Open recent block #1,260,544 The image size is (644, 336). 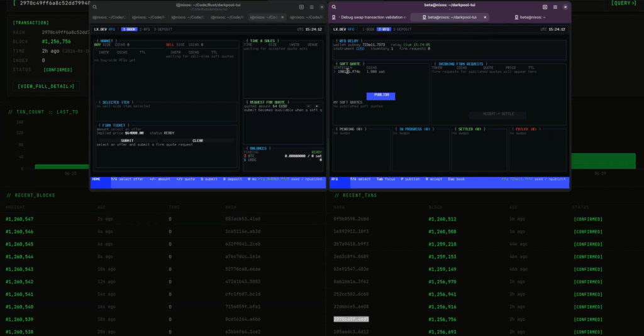pos(19,257)
